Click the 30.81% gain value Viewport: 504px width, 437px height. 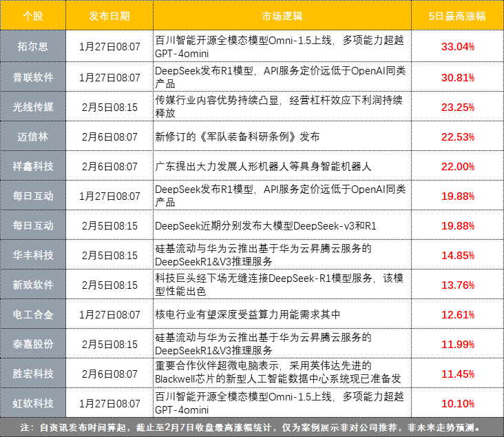[x=458, y=78]
